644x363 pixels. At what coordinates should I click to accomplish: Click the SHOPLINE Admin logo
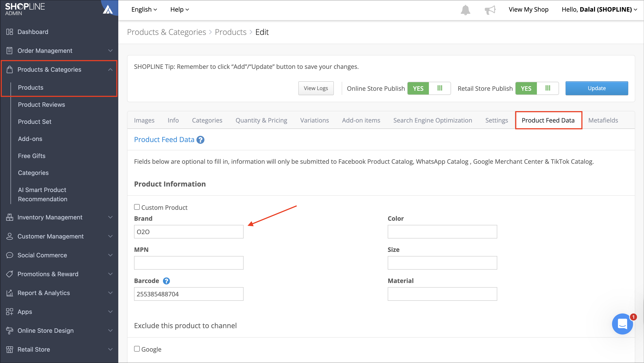(25, 9)
